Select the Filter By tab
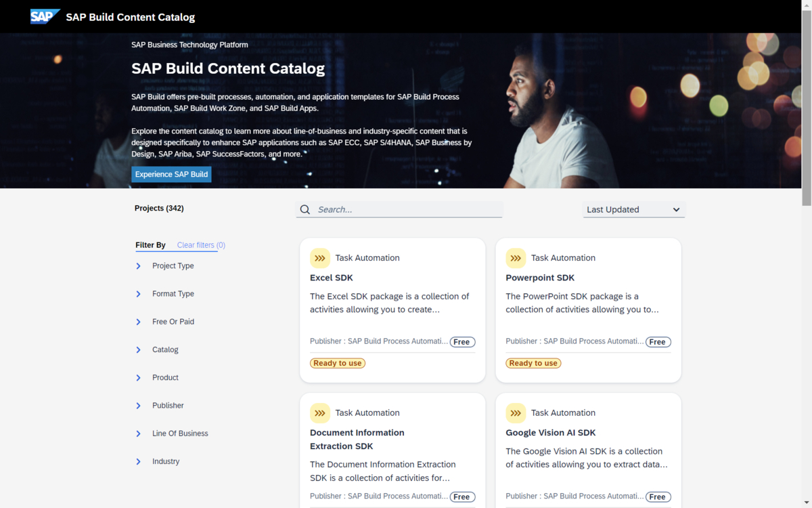The height and width of the screenshot is (508, 812). pos(150,245)
